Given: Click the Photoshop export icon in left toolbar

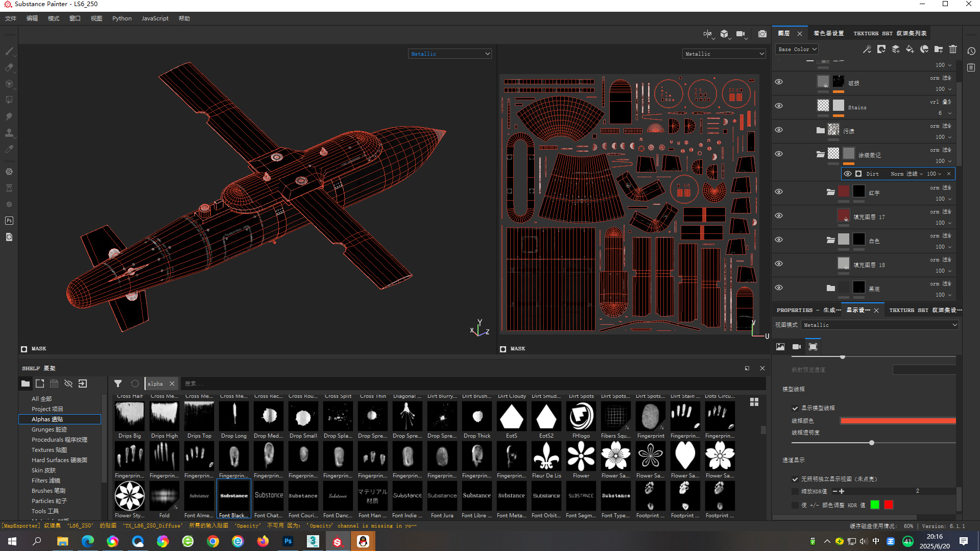Looking at the screenshot, I should (x=9, y=221).
